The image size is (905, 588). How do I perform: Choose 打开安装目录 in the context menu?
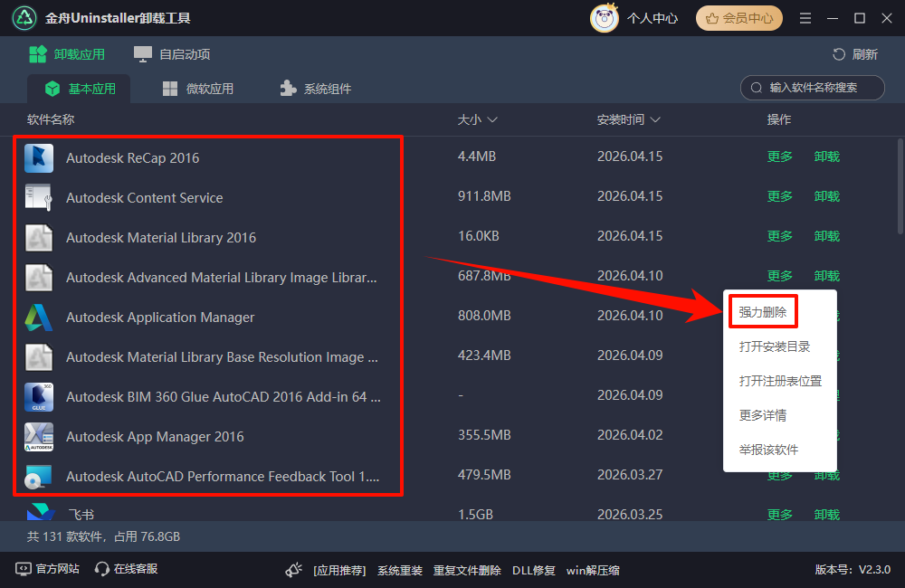coord(774,346)
